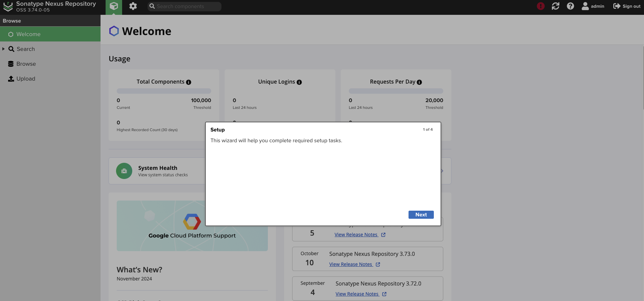Click the Requests Per Day info icon
The image size is (644, 301).
pos(419,82)
